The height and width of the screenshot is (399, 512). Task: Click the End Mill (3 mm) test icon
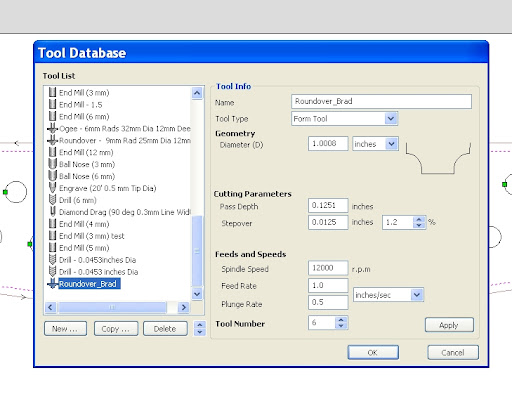coord(52,236)
